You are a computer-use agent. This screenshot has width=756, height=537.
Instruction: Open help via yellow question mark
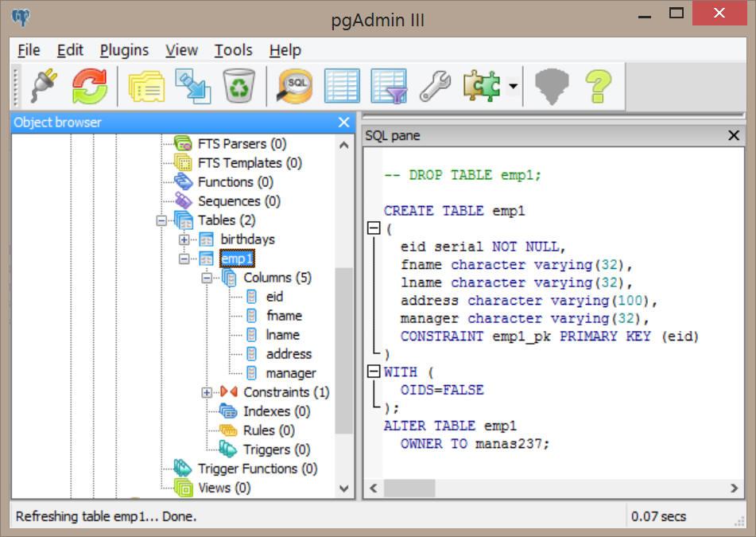pos(599,86)
